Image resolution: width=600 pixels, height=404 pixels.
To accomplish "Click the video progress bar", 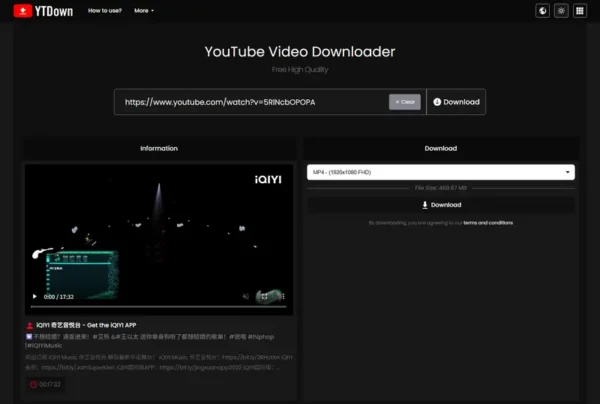I will pos(158,306).
